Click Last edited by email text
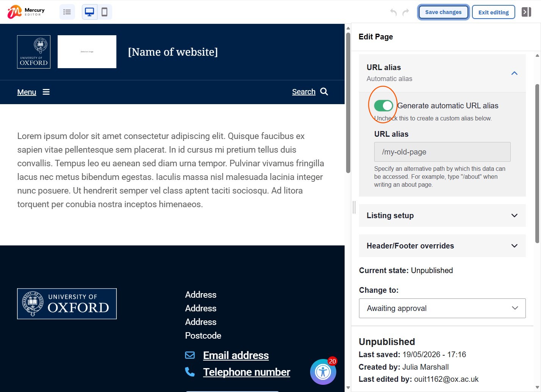Image resolution: width=541 pixels, height=392 pixels. click(x=419, y=379)
